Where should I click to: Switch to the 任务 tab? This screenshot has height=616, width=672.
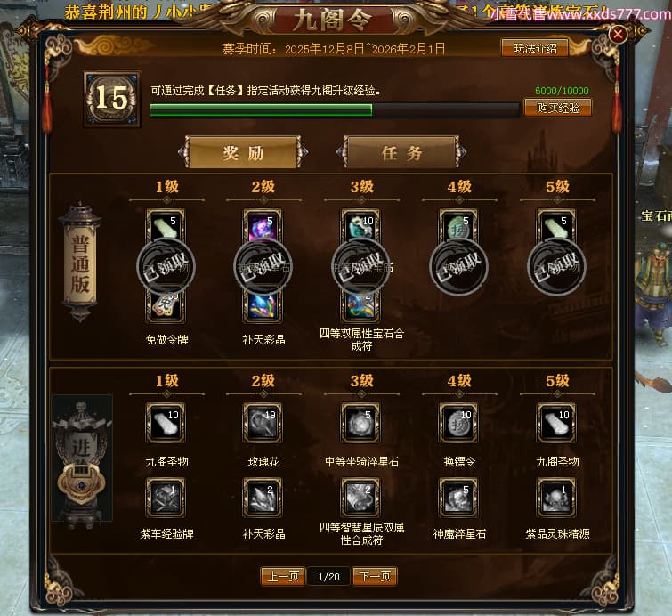401,152
